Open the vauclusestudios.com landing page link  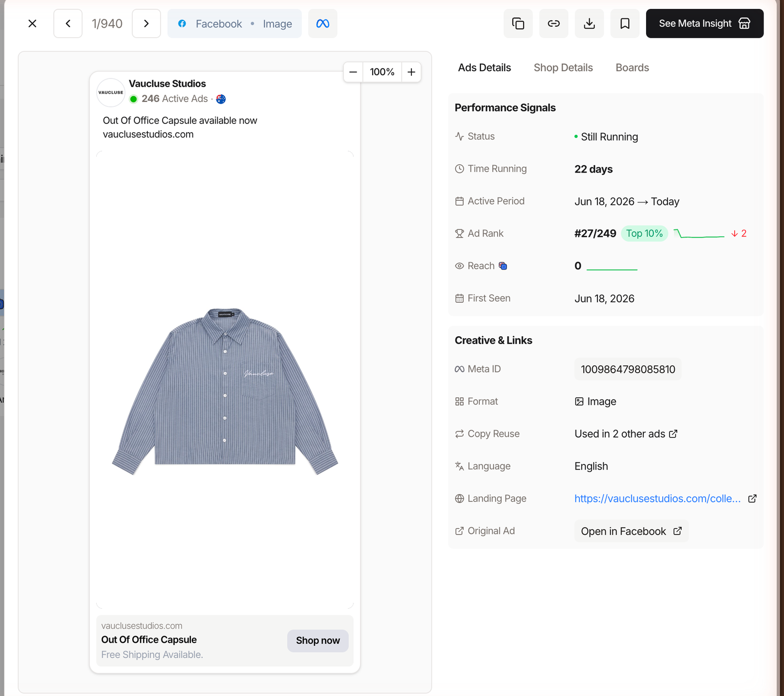pyautogui.click(x=658, y=498)
